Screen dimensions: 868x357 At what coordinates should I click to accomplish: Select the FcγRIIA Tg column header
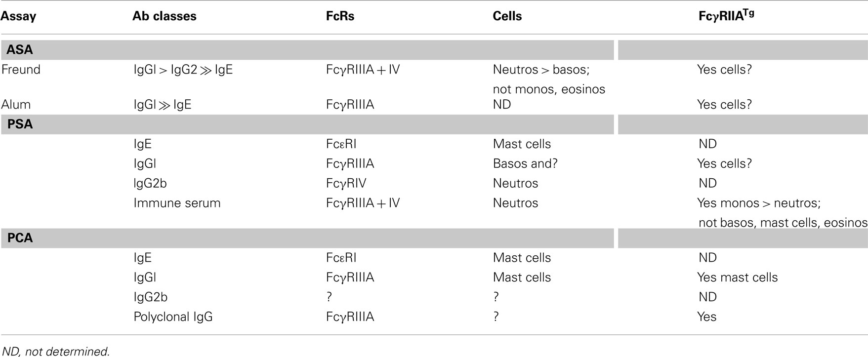click(726, 15)
